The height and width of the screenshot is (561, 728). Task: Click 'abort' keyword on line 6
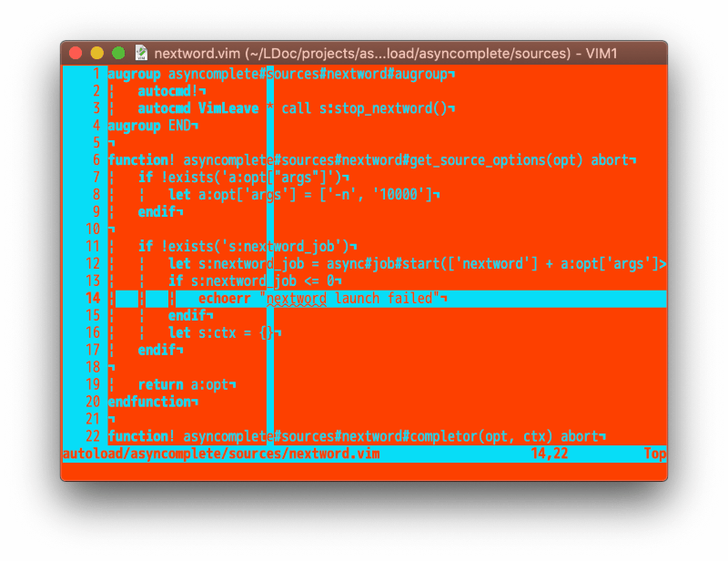click(x=610, y=160)
